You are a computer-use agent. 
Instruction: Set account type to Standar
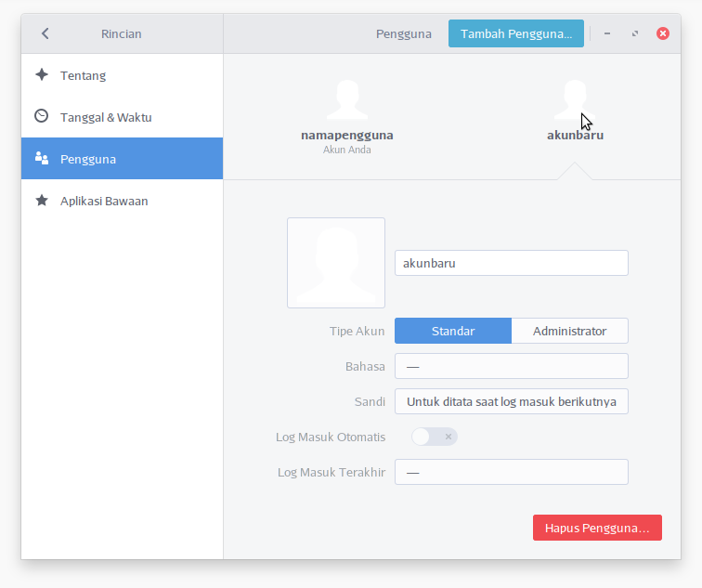pos(453,331)
